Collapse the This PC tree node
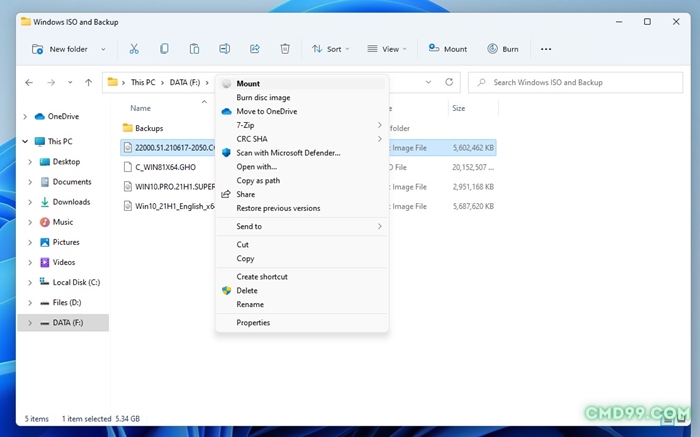700x437 pixels. tap(25, 142)
